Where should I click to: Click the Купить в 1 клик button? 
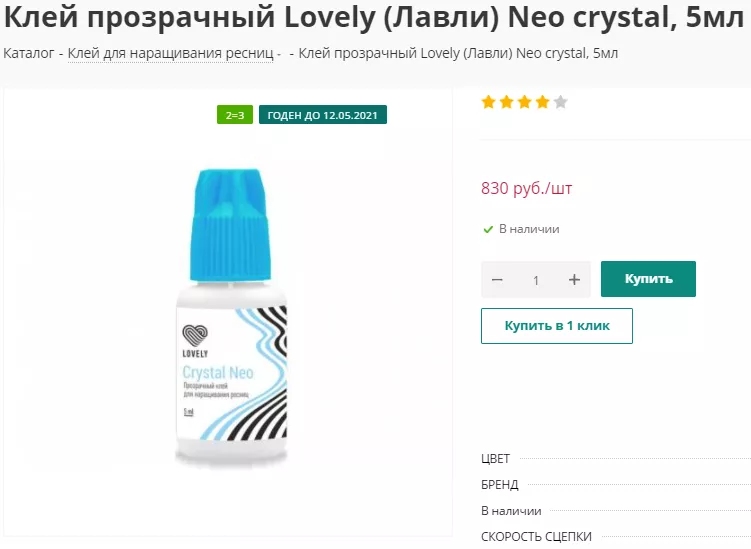point(556,326)
